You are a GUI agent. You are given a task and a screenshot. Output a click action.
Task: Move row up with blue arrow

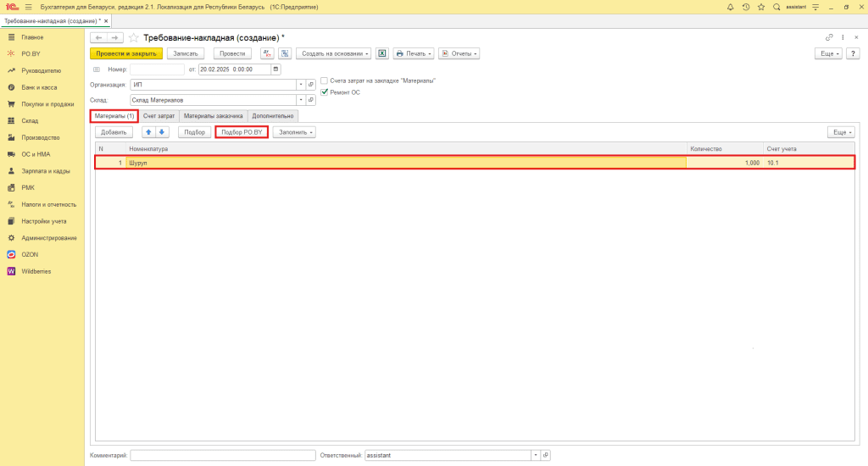coord(148,132)
